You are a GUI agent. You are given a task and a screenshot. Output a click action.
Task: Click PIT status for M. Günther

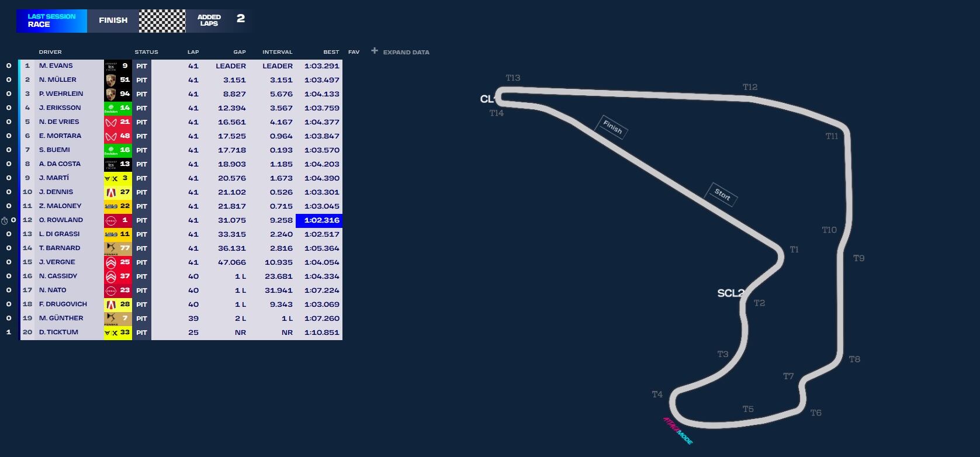(x=141, y=318)
